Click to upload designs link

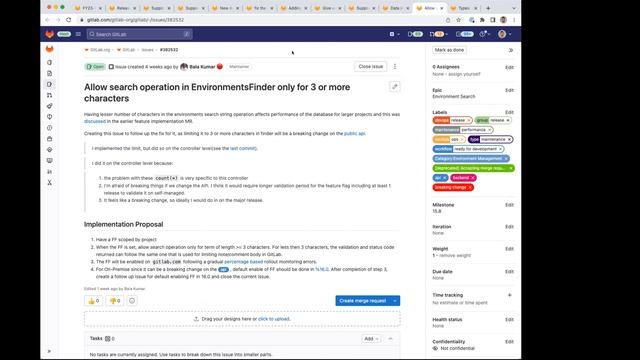pos(273,319)
